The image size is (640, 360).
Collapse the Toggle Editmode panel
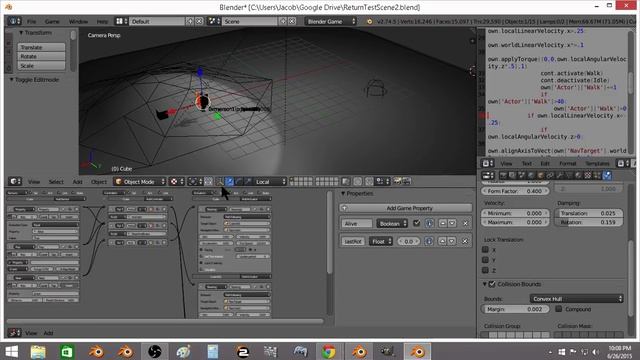point(11,80)
